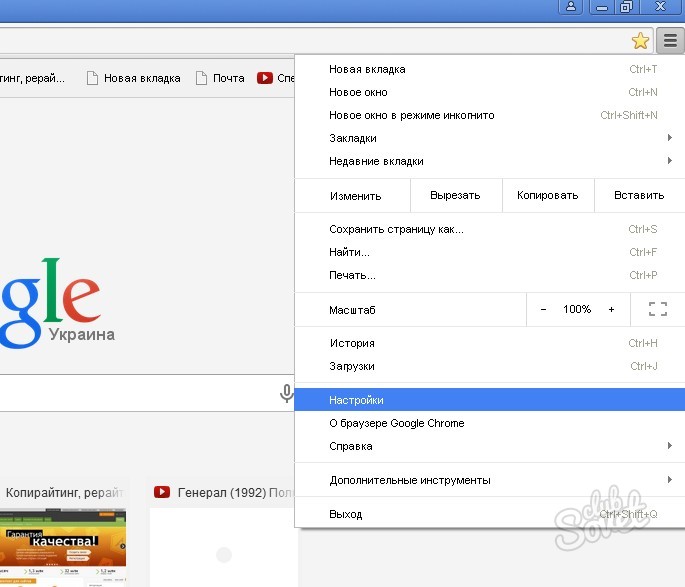Image resolution: width=685 pixels, height=587 pixels.
Task: Minimize the Chrome window
Action: pyautogui.click(x=602, y=7)
